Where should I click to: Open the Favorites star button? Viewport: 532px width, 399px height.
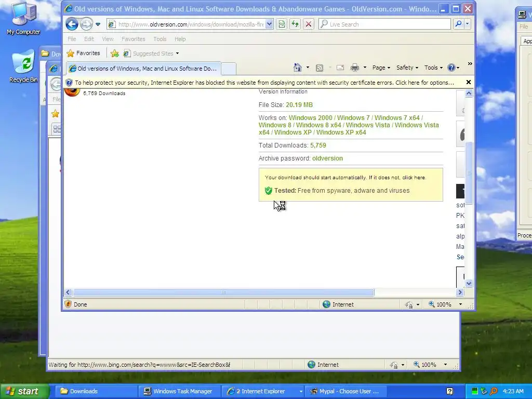[x=84, y=54]
